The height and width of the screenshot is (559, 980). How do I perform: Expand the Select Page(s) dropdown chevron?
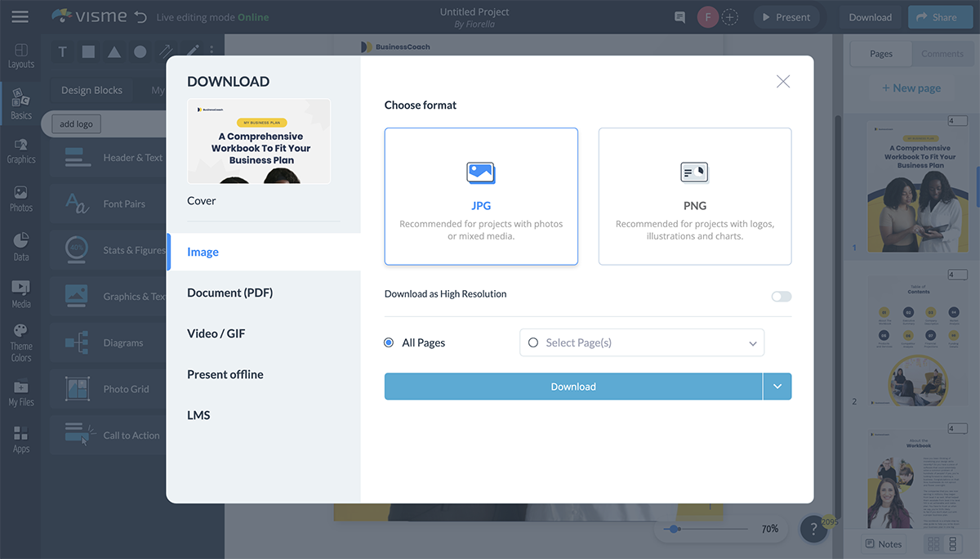pos(752,344)
